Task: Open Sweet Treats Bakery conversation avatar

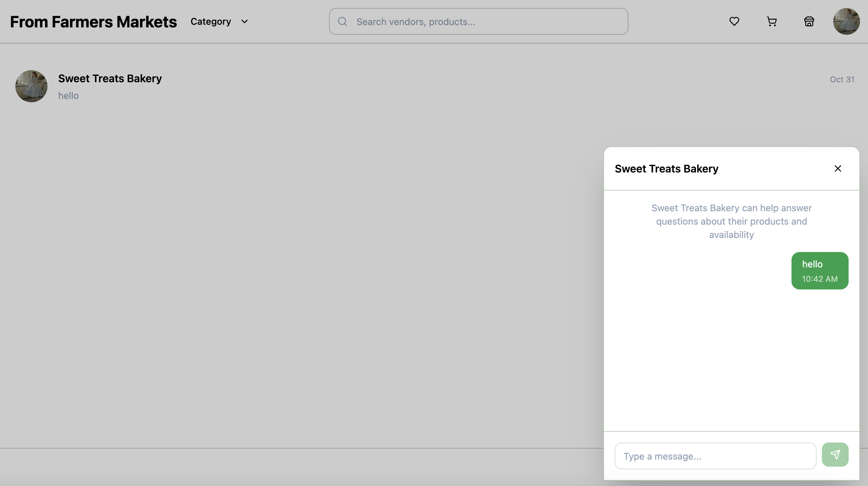Action: (x=31, y=86)
